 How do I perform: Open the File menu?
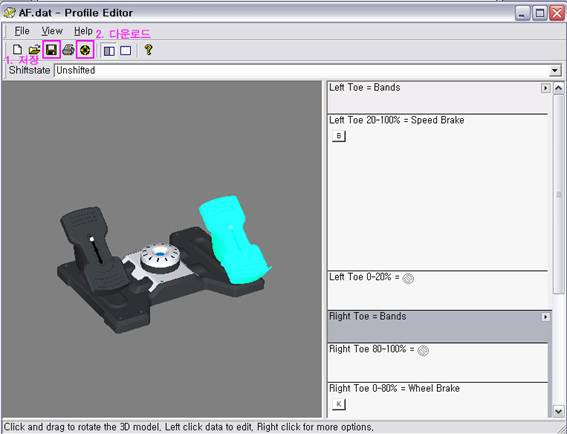point(22,31)
